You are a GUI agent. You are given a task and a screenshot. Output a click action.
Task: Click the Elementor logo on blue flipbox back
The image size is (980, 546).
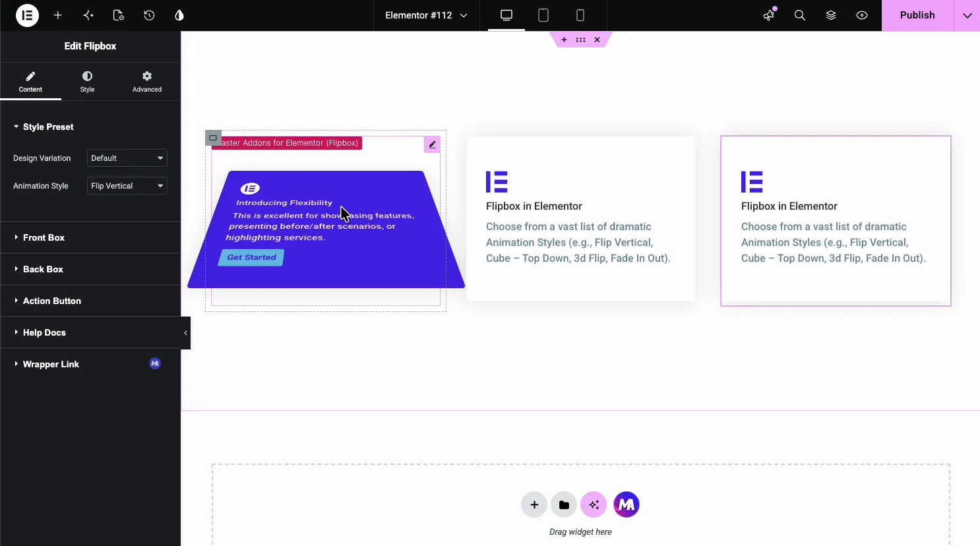click(250, 189)
